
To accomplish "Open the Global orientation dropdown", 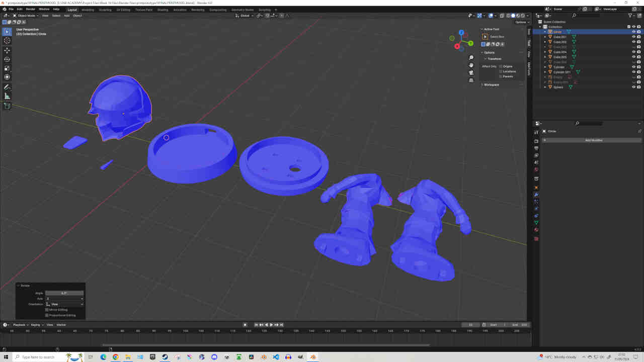I will click(x=245, y=16).
